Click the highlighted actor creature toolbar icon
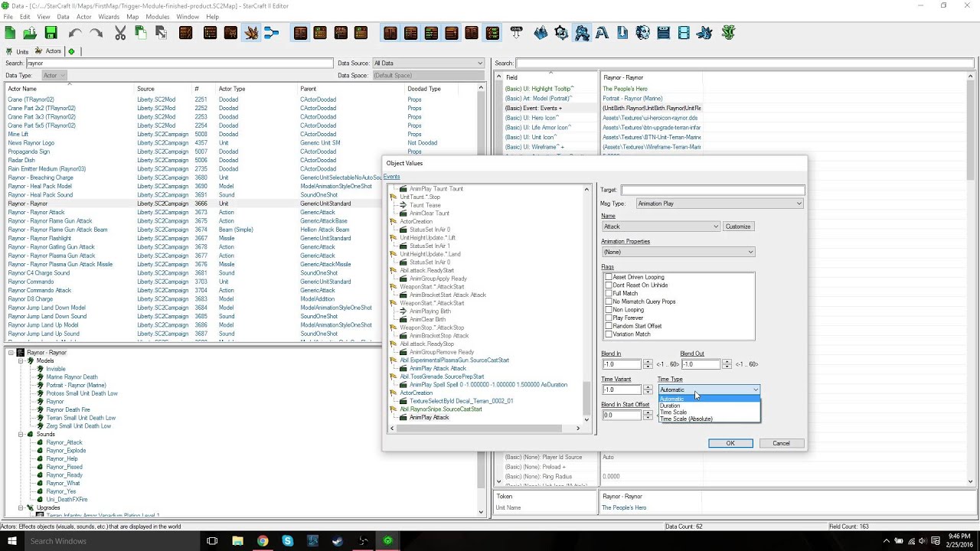Screen dimensions: 980x551 click(x=251, y=33)
